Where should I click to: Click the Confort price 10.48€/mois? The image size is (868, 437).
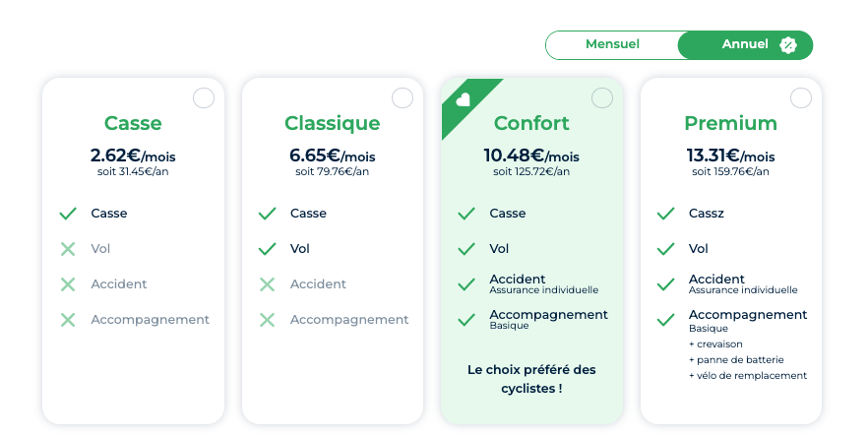point(531,156)
